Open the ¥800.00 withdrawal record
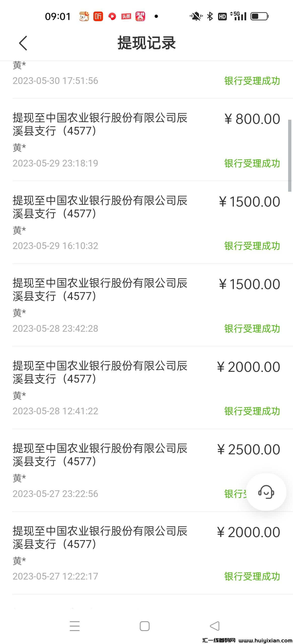Viewport: 293px width, 644px height. tap(146, 140)
